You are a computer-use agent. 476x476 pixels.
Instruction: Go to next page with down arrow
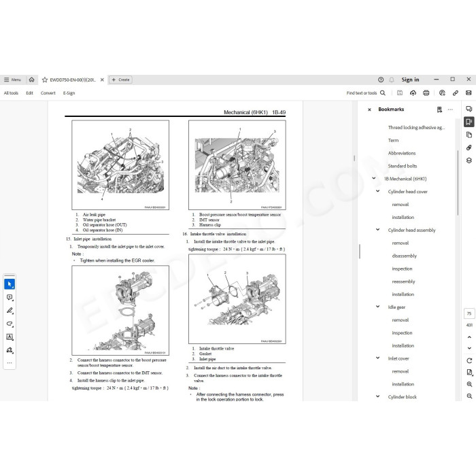point(469,348)
